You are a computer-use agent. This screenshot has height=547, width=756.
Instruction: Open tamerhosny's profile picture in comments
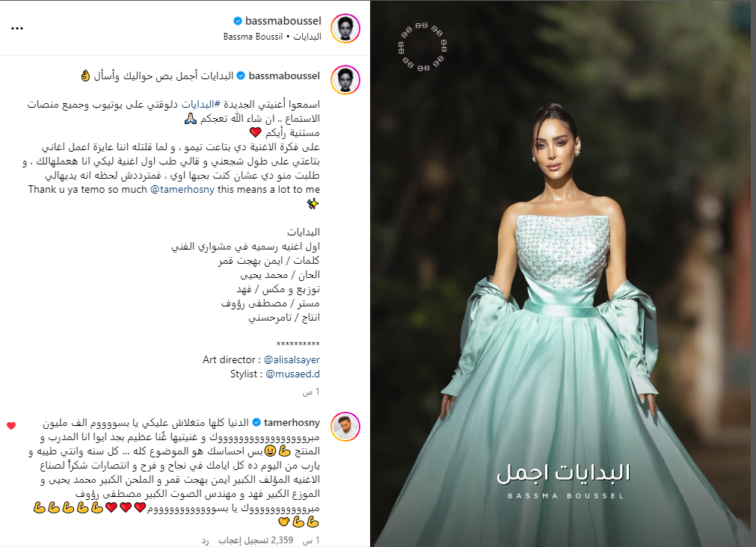345,427
